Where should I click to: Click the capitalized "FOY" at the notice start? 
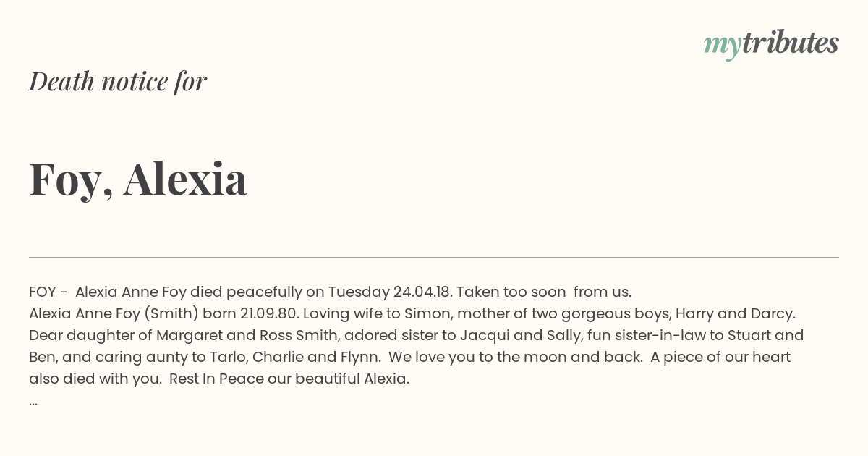pyautogui.click(x=42, y=292)
